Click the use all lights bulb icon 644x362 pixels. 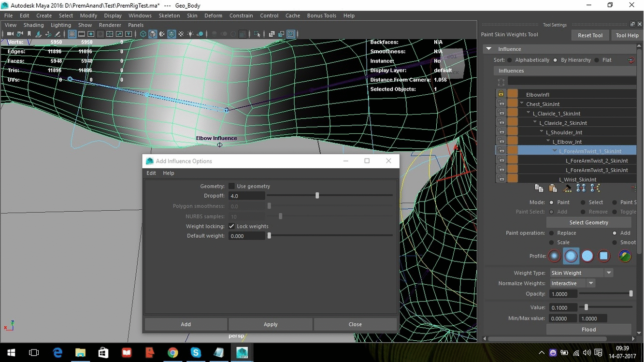190,34
